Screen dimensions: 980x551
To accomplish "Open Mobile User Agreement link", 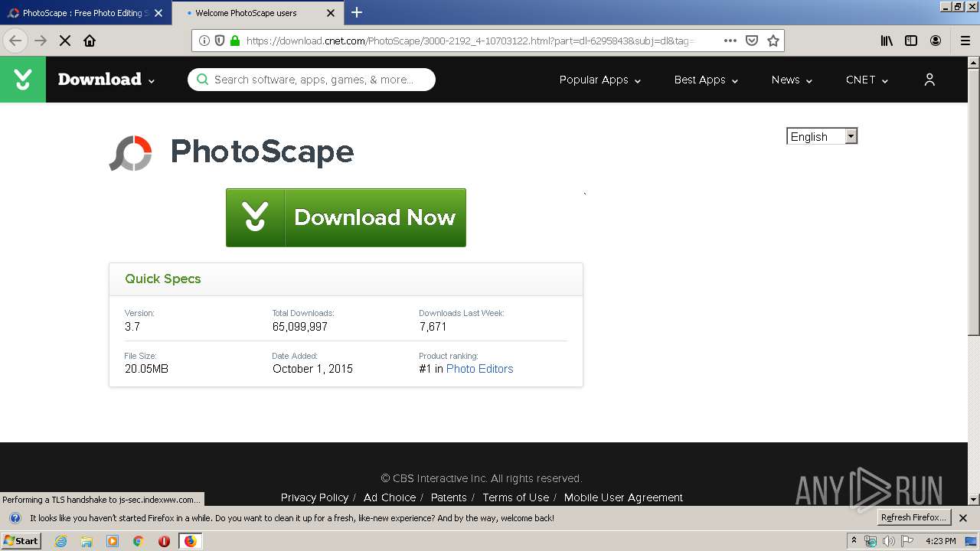I will 623,497.
